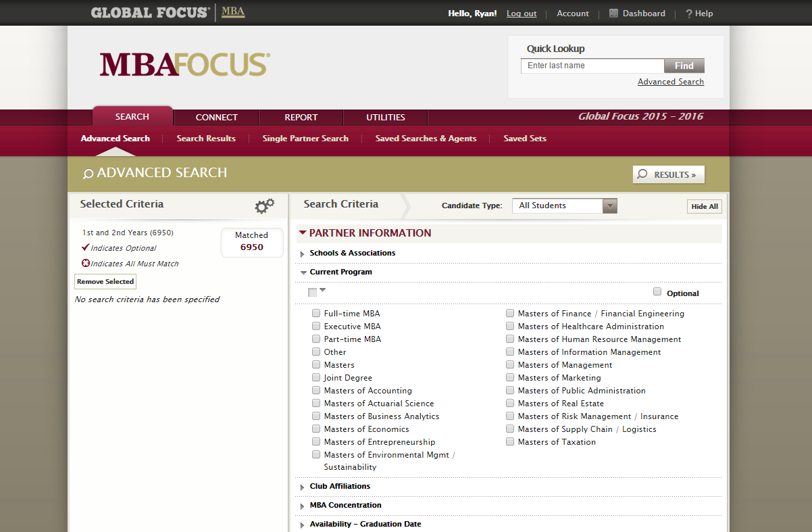This screenshot has width=812, height=532.
Task: Click the Matched 6950 count box
Action: tap(251, 242)
